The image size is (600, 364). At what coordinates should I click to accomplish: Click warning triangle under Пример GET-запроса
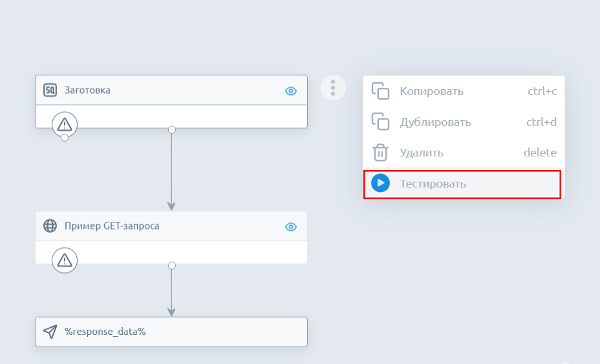coord(65,260)
